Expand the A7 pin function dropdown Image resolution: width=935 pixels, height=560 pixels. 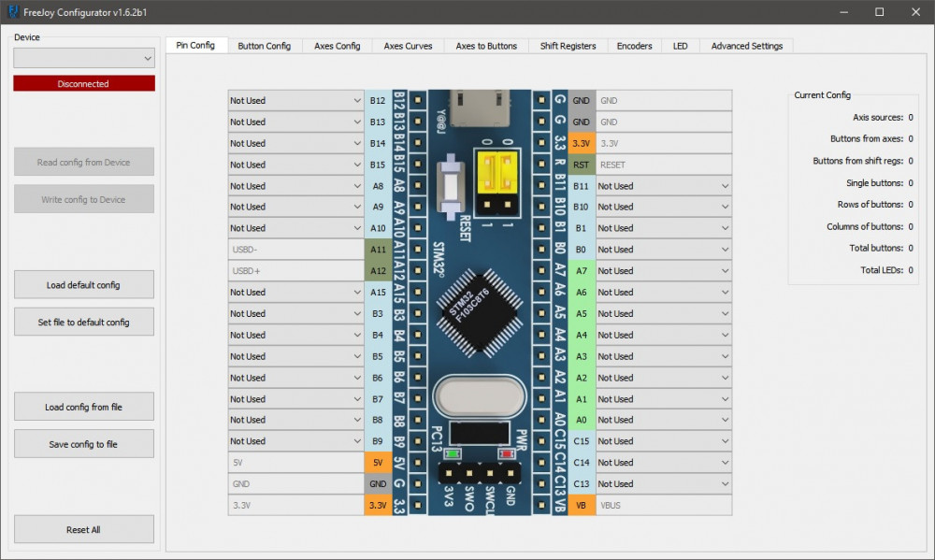coord(664,271)
